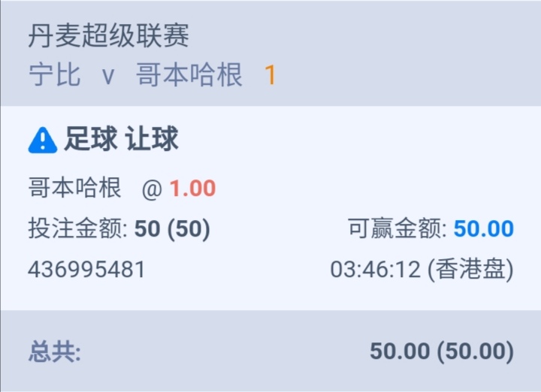The height and width of the screenshot is (392, 541).
Task: Click the 足球 sport label
Action: tap(91, 140)
